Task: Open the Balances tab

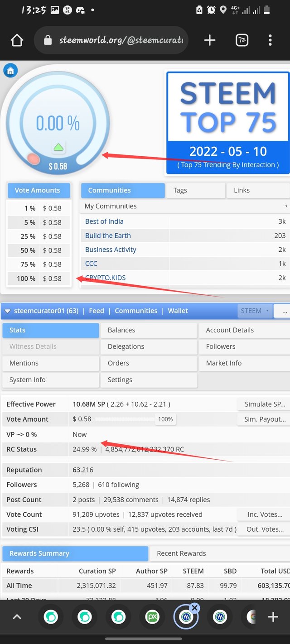Action: (x=149, y=330)
